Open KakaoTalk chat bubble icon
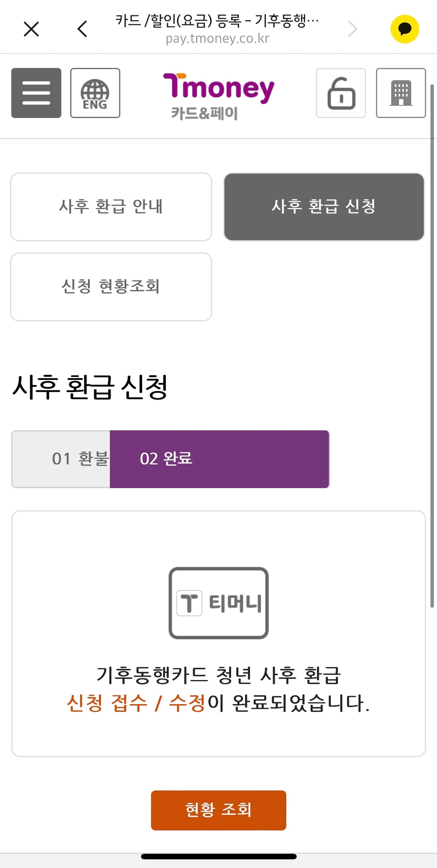This screenshot has width=437, height=868. 405,29
